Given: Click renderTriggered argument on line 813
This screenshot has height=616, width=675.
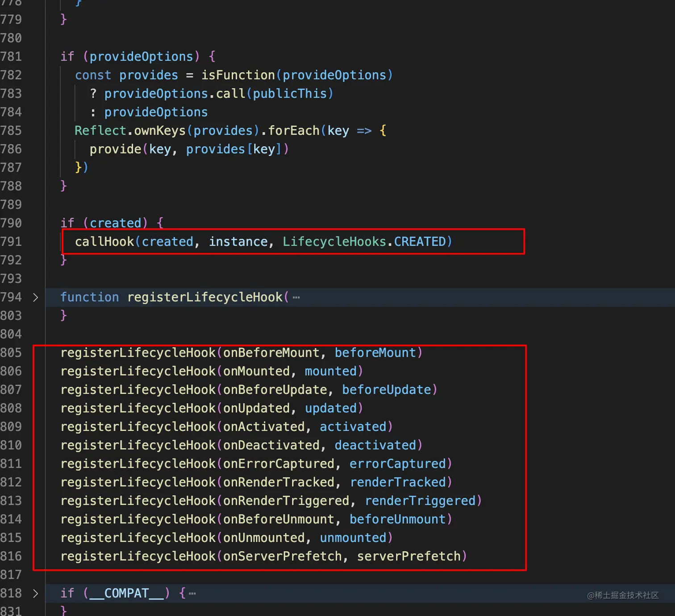Looking at the screenshot, I should point(421,501).
